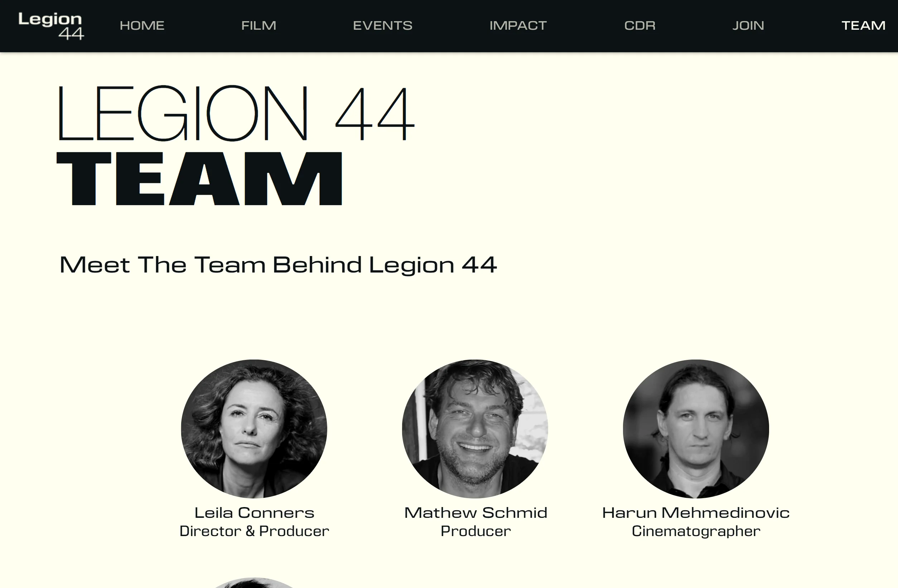The width and height of the screenshot is (898, 588).
Task: Click the large LEGION 44 heading
Action: click(237, 113)
